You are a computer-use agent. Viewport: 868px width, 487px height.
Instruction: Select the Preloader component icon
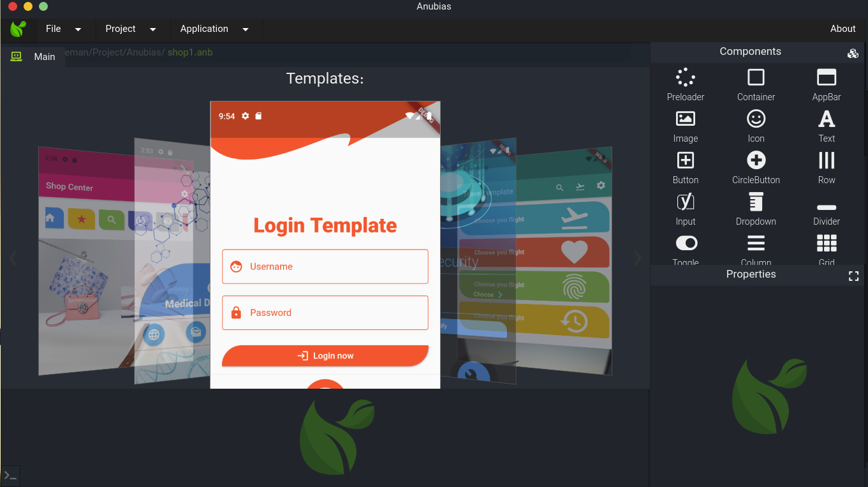tap(686, 78)
